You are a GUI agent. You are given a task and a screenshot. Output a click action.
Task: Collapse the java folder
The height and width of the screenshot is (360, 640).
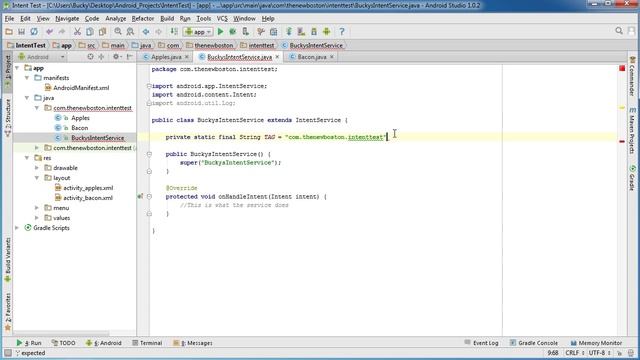coord(27,98)
